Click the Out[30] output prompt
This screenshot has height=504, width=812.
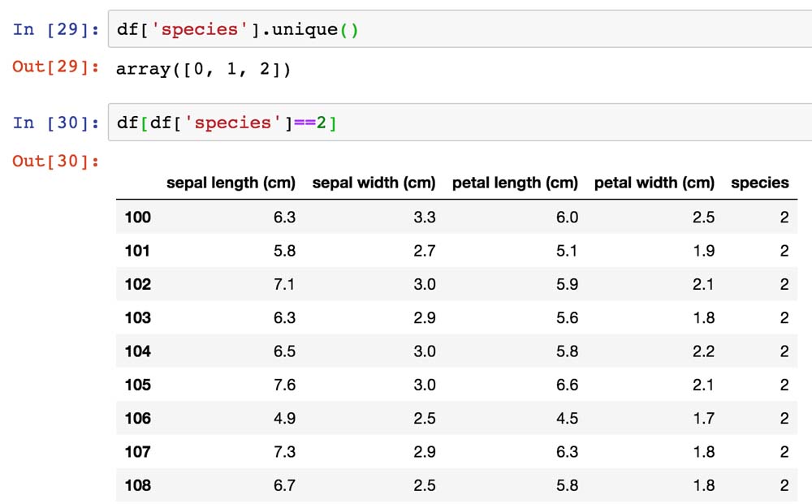tap(56, 162)
